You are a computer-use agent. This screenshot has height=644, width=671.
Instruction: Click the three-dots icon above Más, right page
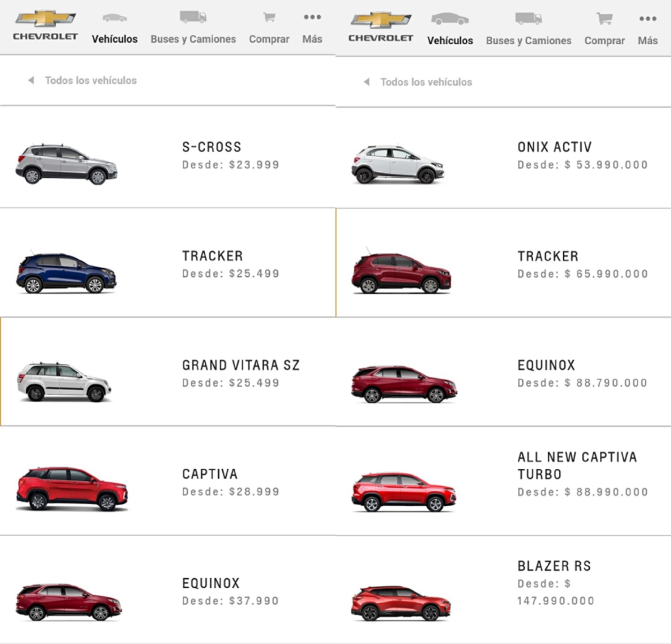(x=648, y=19)
